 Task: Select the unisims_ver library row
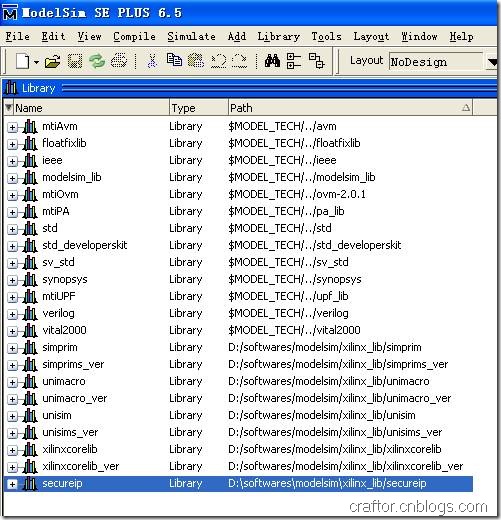click(x=238, y=433)
